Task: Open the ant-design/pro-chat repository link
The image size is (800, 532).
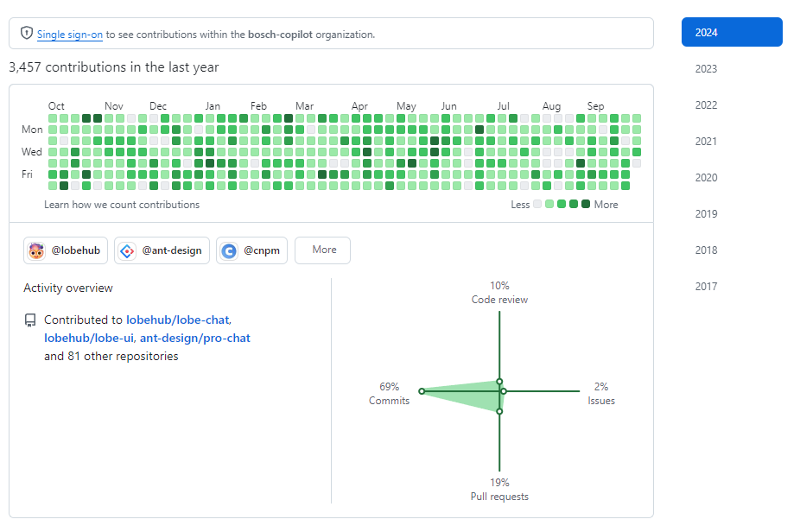Action: [x=194, y=338]
